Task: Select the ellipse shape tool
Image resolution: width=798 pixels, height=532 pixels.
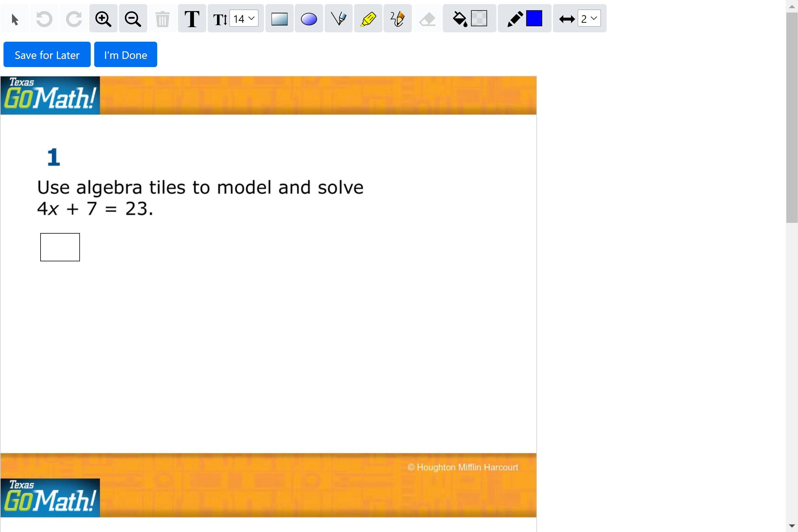Action: click(x=309, y=19)
